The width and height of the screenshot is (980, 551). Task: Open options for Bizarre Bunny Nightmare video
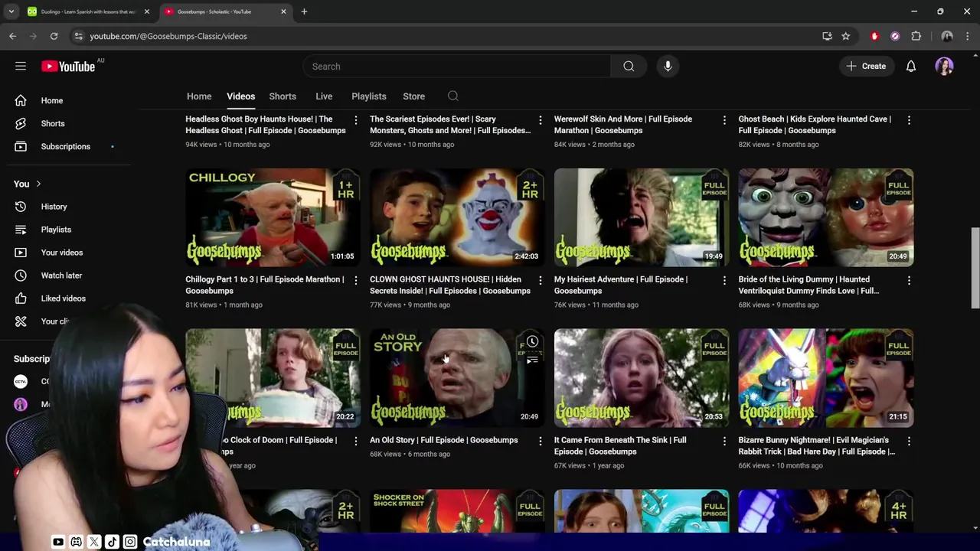tap(909, 442)
